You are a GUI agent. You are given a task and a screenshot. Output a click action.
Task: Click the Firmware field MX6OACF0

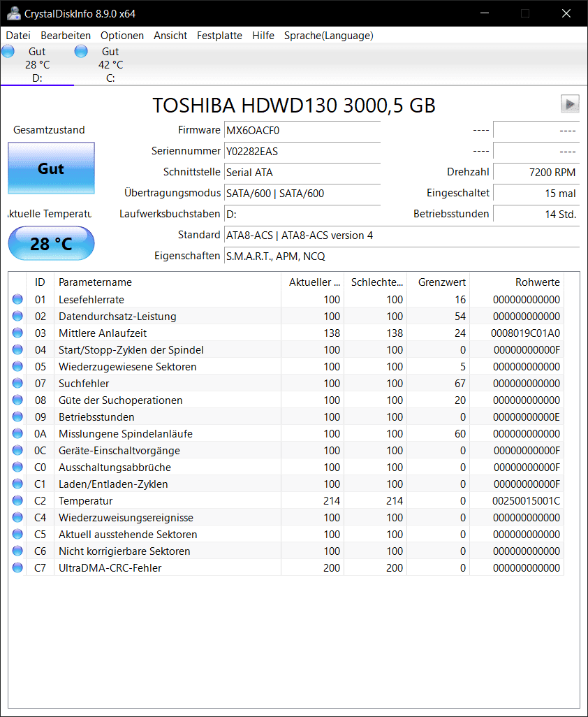tap(302, 130)
